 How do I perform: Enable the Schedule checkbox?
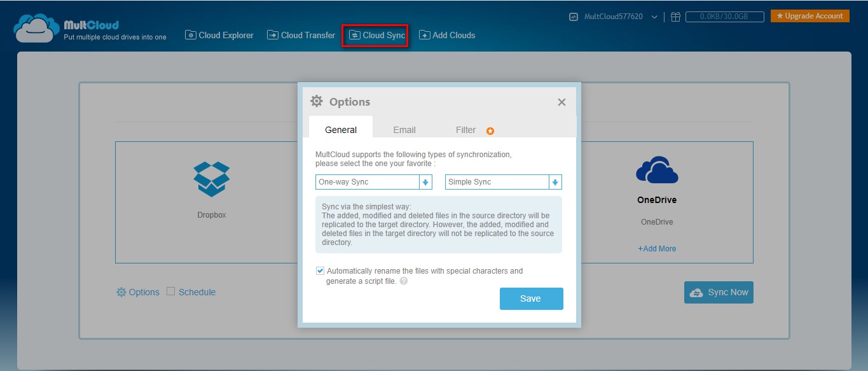coord(170,291)
